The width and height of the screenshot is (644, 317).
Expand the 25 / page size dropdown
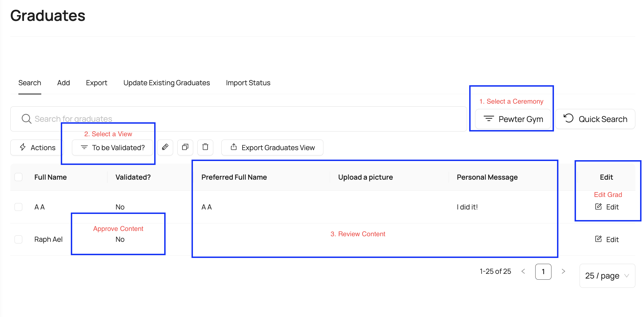tap(607, 276)
